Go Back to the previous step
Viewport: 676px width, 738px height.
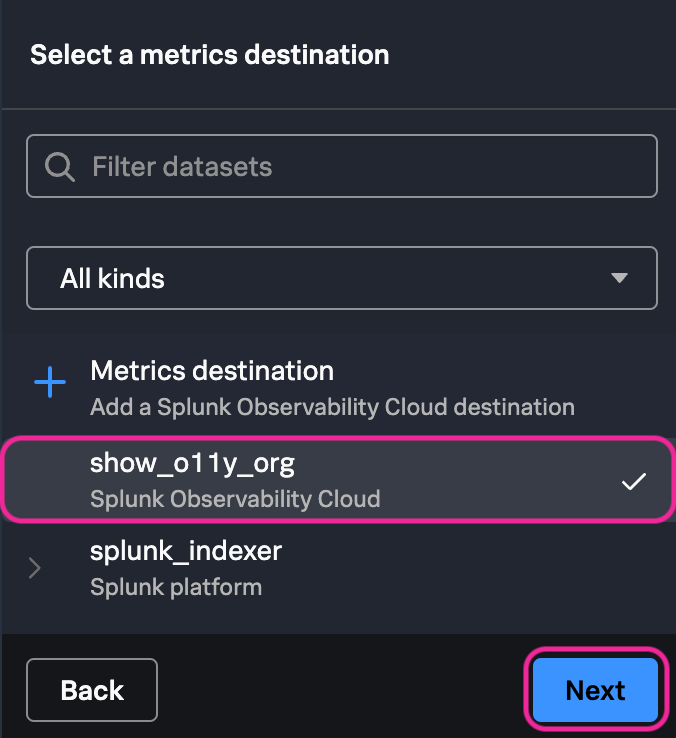tap(92, 690)
